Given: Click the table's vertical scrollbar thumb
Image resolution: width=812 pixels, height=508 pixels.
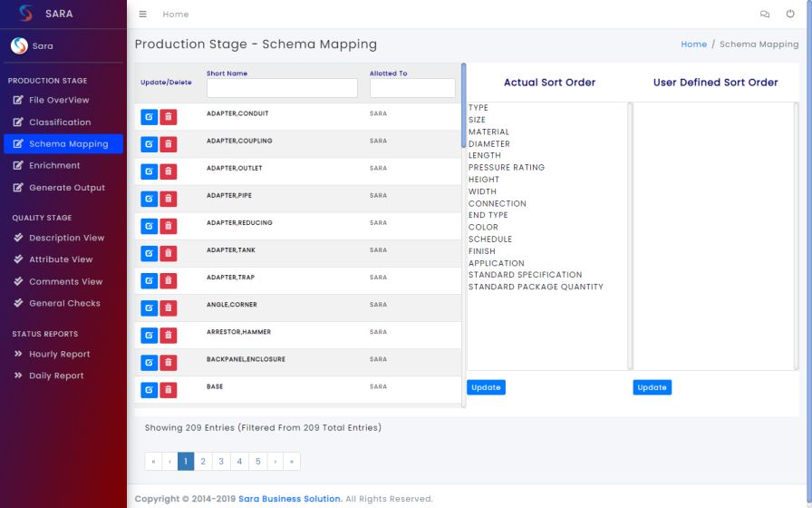Looking at the screenshot, I should click(463, 105).
